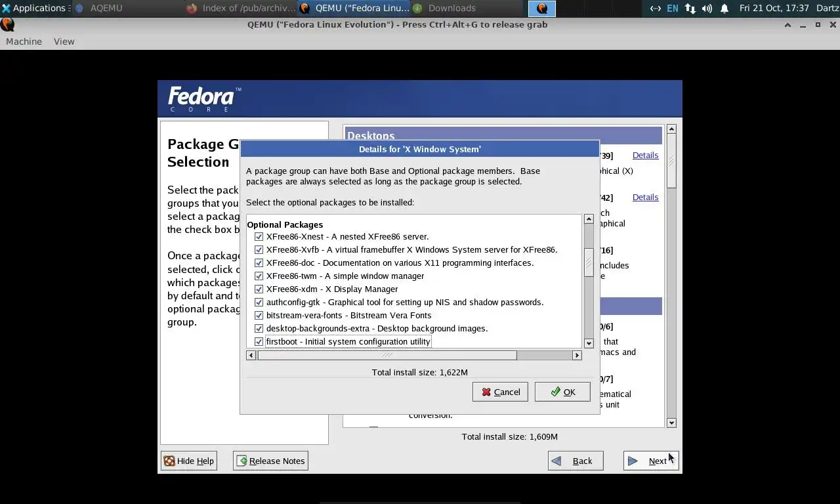The image size is (840, 504).
Task: Click up arrow of installer group list scrollbar
Action: (x=671, y=129)
